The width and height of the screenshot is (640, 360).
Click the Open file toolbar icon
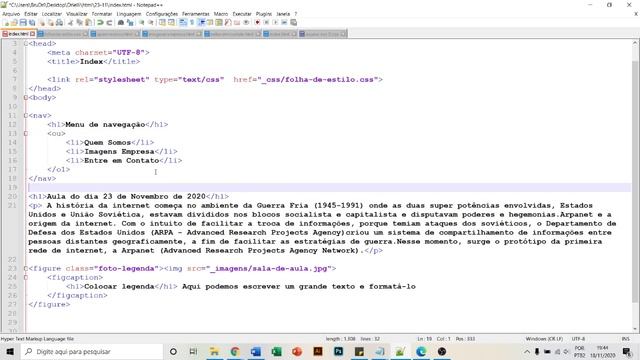(14, 22)
